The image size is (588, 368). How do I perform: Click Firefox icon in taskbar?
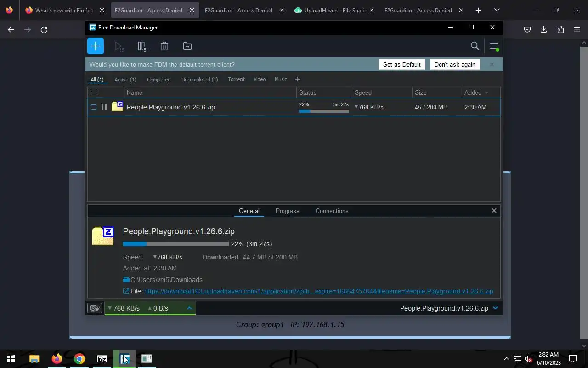tap(57, 359)
